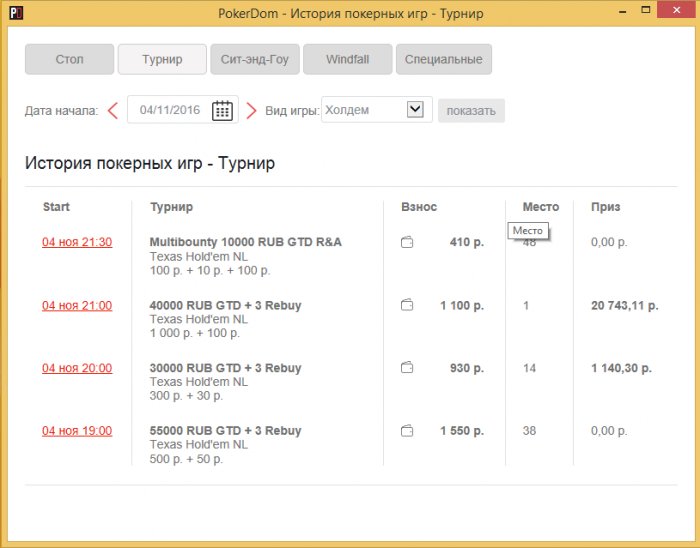Go to previous date with left arrow
The image size is (700, 548).
(x=113, y=110)
